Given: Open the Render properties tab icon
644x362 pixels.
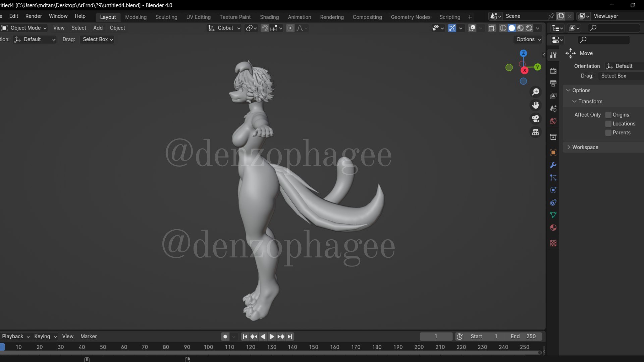Looking at the screenshot, I should [553, 71].
